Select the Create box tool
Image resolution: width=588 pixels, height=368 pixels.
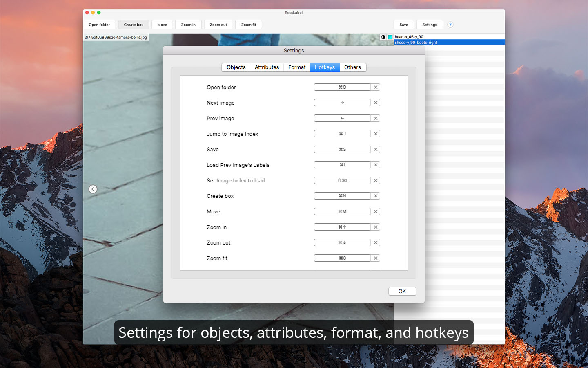tap(134, 25)
